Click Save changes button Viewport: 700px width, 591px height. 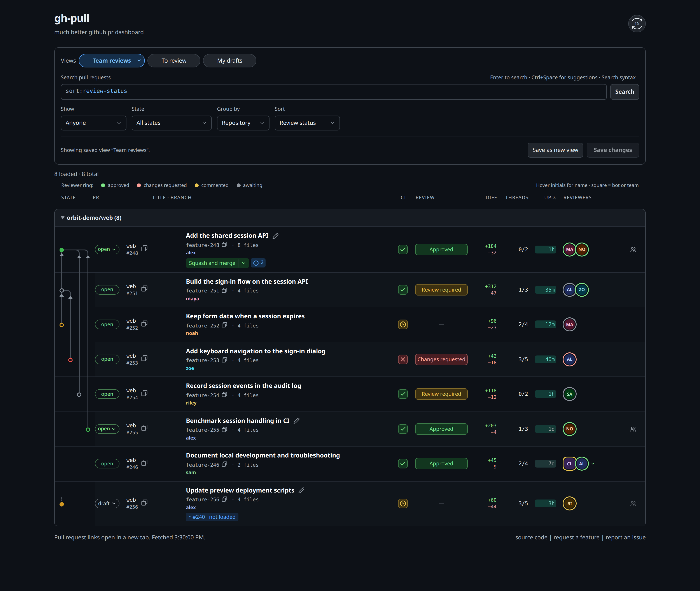coord(613,150)
